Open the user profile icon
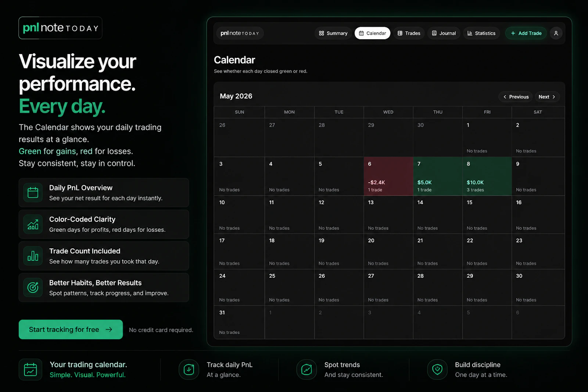This screenshot has width=588, height=392. pyautogui.click(x=556, y=33)
